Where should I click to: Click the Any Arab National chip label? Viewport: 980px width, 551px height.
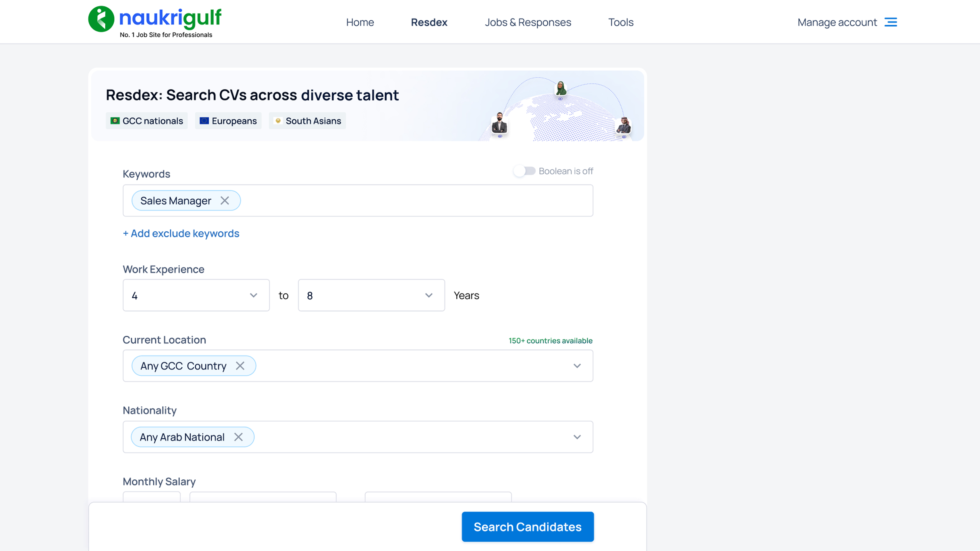click(182, 437)
